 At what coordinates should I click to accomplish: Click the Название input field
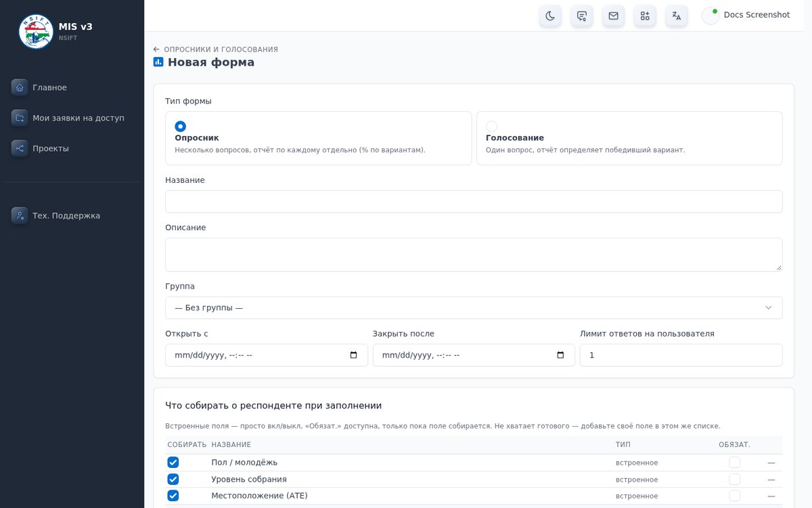coord(474,201)
